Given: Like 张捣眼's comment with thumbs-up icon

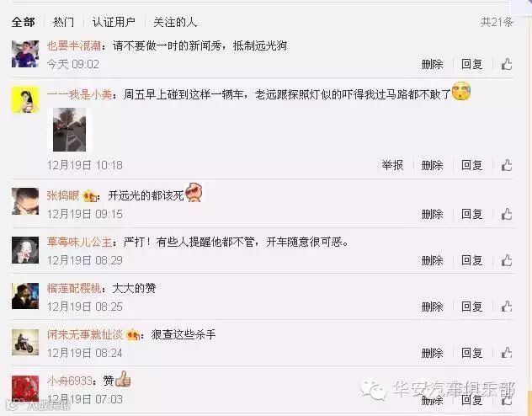Looking at the screenshot, I should (x=507, y=214).
